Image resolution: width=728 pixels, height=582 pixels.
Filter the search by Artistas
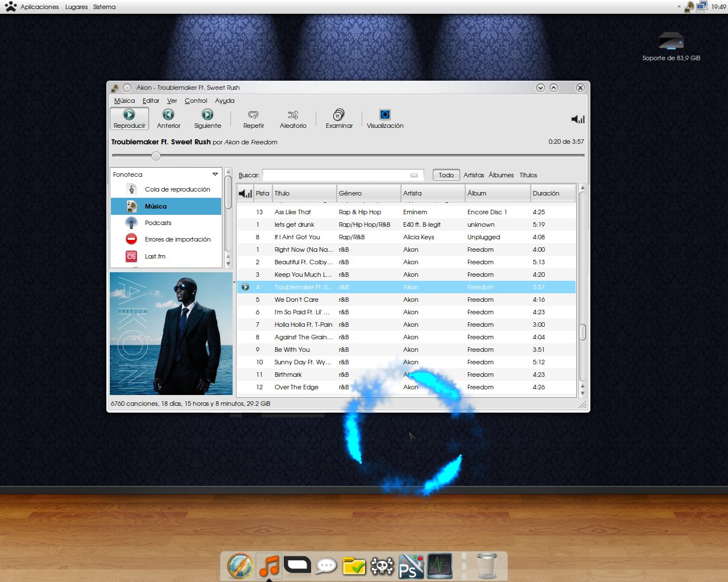click(x=474, y=175)
